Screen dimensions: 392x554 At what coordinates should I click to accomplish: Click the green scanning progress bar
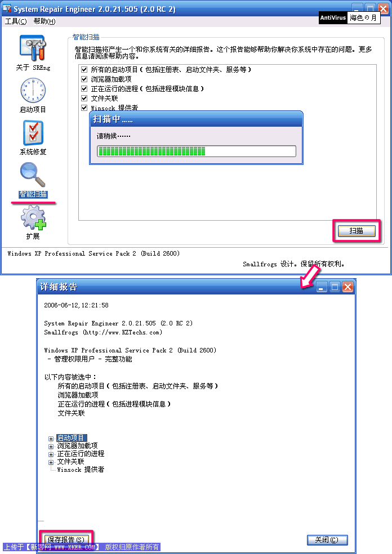[197, 151]
